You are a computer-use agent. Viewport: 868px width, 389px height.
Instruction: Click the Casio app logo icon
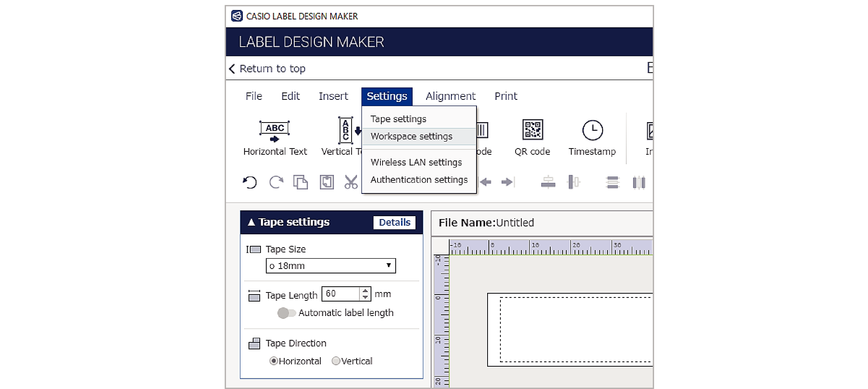[236, 16]
